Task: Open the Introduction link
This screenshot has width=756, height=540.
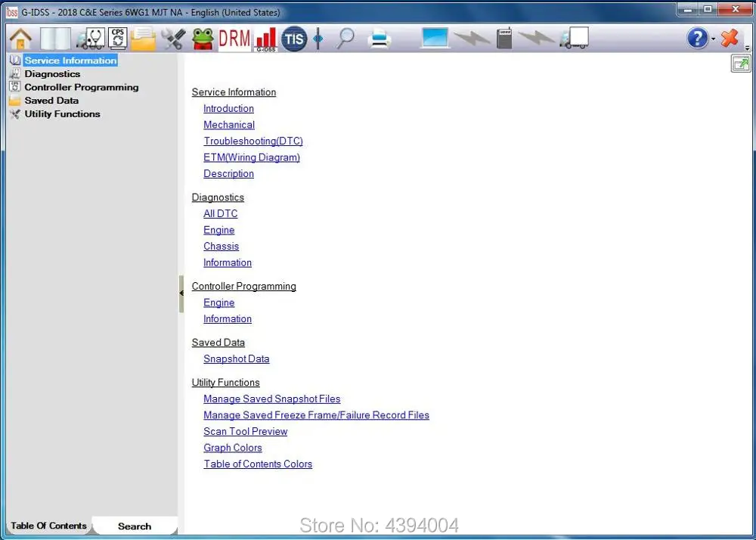Action: 228,108
